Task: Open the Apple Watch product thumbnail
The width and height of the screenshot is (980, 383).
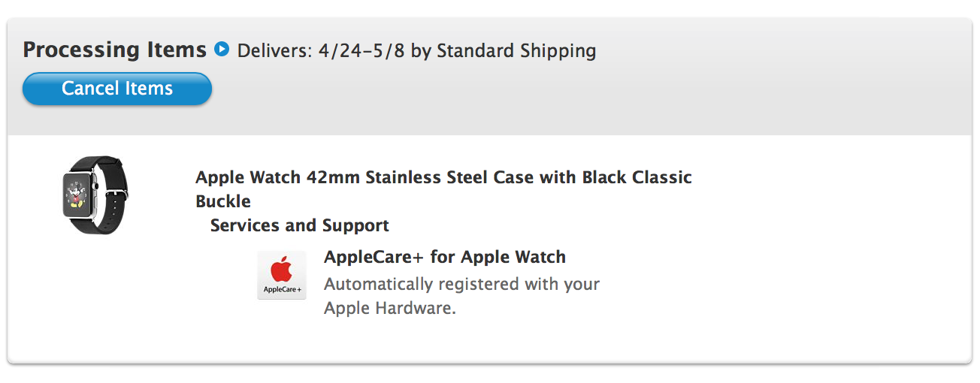Action: coord(95,195)
